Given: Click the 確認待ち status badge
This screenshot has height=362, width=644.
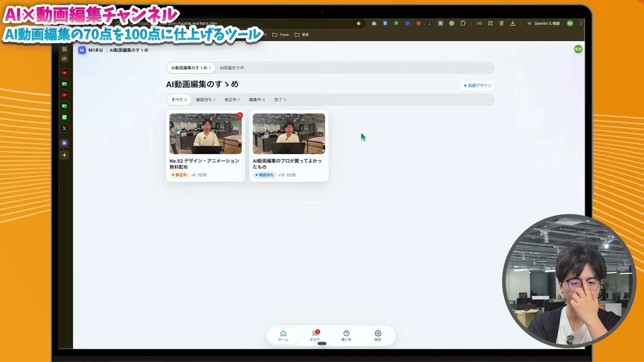Looking at the screenshot, I should click(x=264, y=175).
